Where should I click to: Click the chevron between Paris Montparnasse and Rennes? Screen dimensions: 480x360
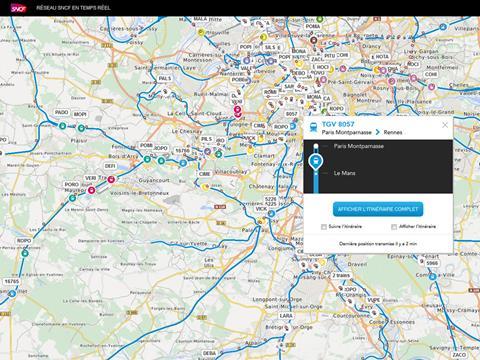[378, 132]
